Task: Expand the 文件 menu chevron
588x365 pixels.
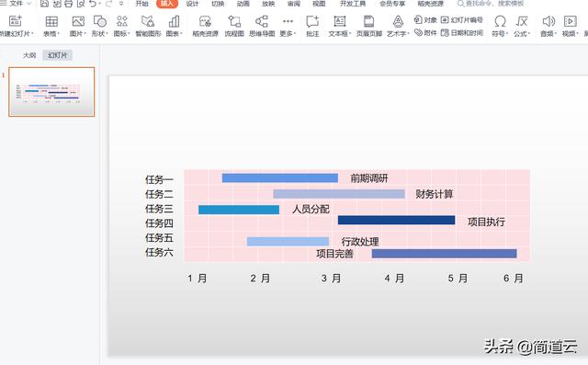Action: (x=29, y=4)
